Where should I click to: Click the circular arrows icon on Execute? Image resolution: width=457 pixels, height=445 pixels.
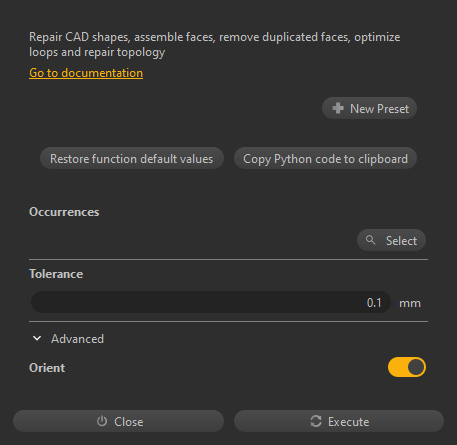click(x=316, y=421)
